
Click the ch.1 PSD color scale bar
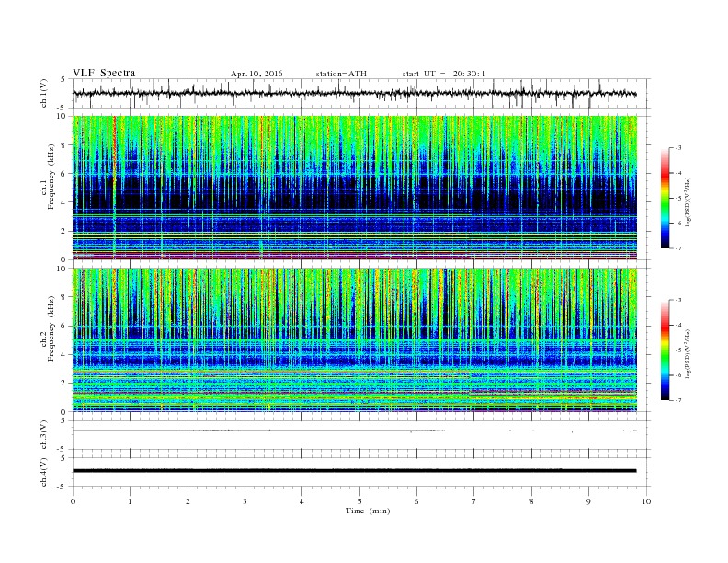point(665,198)
